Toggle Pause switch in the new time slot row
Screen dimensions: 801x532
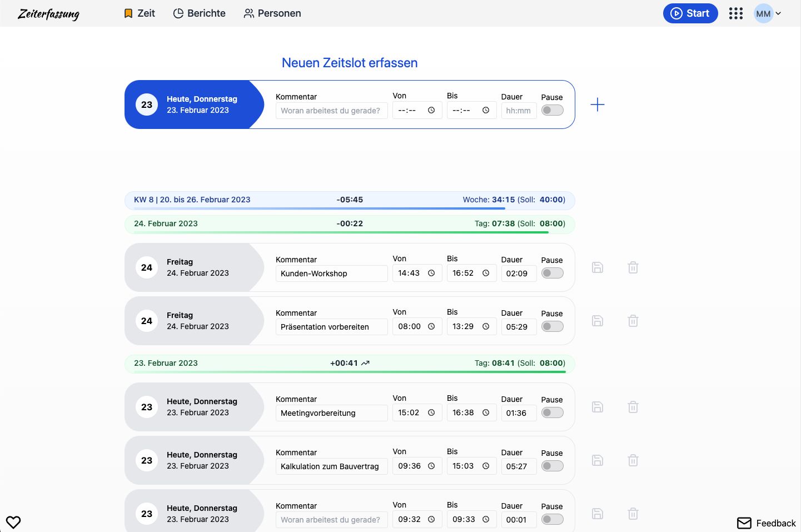coord(553,110)
